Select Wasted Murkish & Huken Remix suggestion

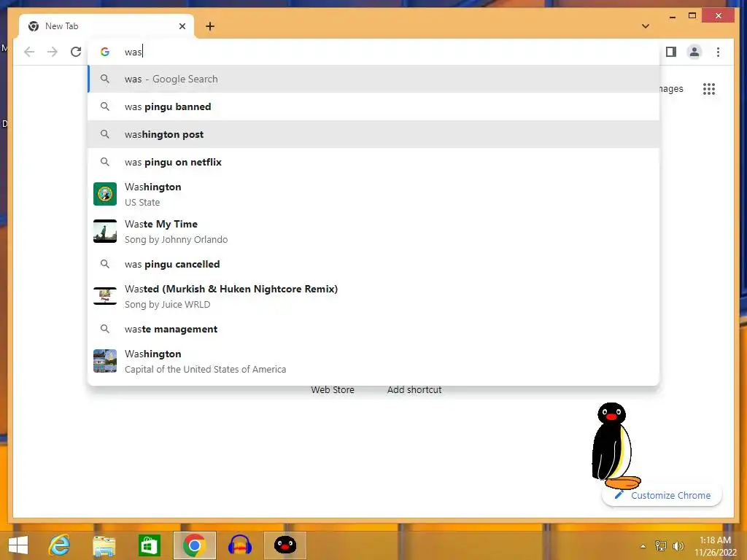[374, 297]
